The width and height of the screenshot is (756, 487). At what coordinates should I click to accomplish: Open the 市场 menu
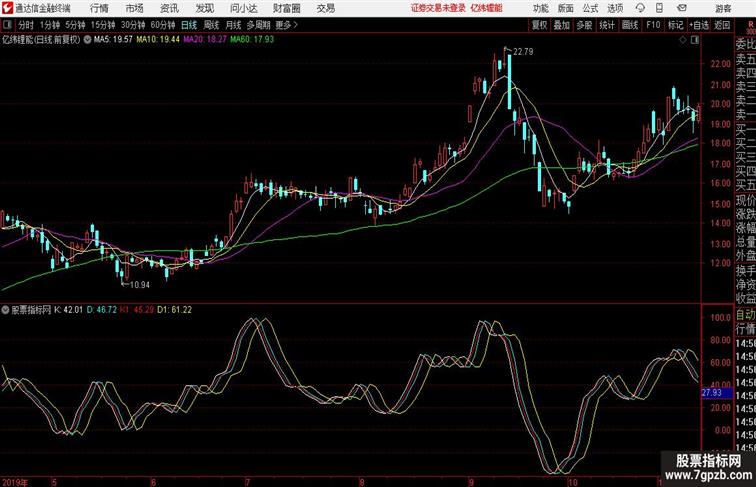[x=135, y=8]
